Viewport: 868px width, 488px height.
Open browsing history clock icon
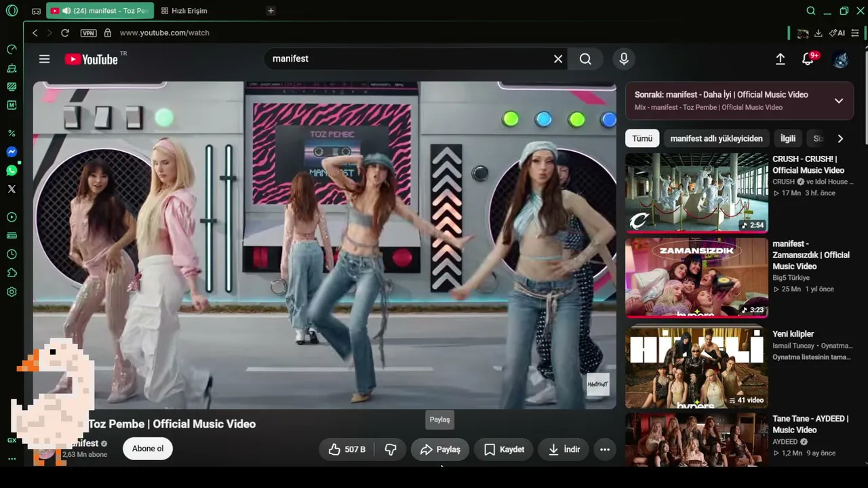(x=12, y=254)
